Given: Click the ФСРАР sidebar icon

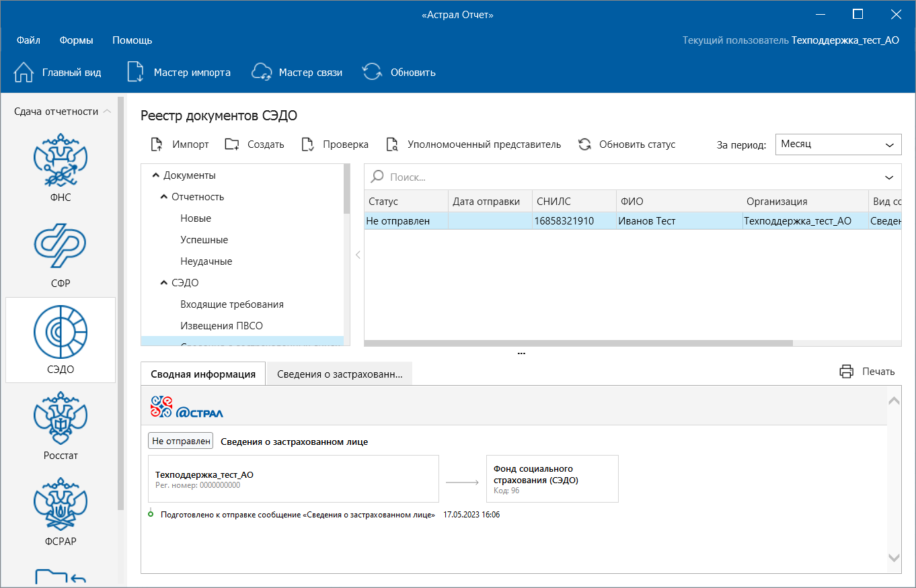Looking at the screenshot, I should pos(61,505).
